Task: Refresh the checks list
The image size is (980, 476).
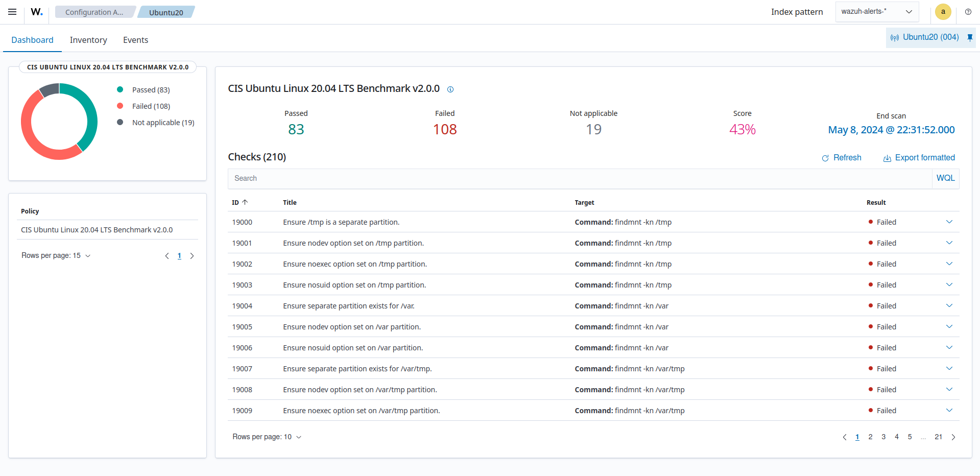Action: pyautogui.click(x=842, y=157)
